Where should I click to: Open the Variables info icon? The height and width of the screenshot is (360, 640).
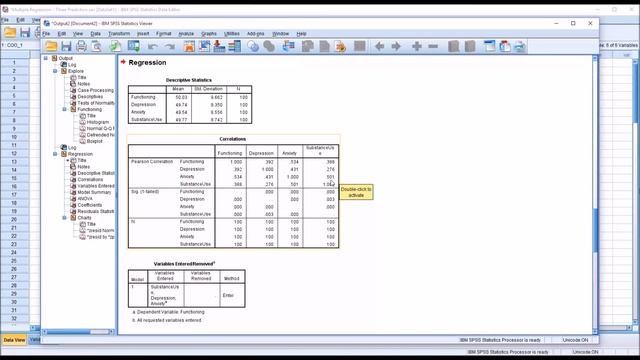234,46
